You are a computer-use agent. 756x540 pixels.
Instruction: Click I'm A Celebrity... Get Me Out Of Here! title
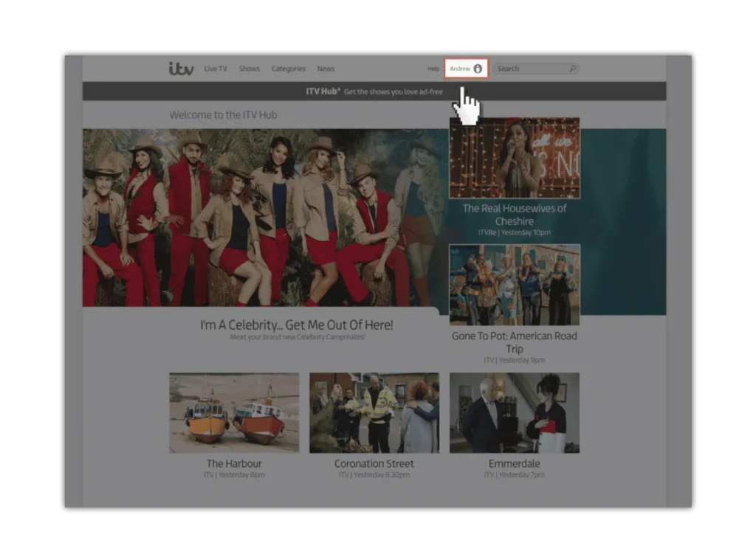[x=297, y=325]
